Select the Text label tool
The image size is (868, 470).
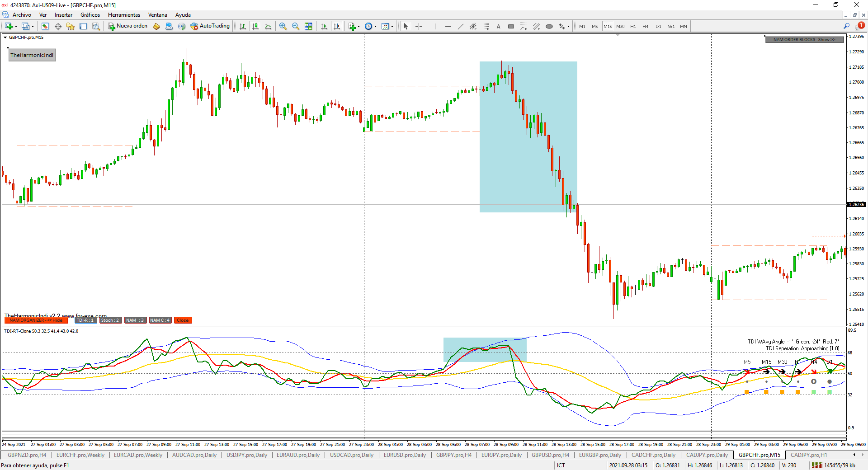499,26
